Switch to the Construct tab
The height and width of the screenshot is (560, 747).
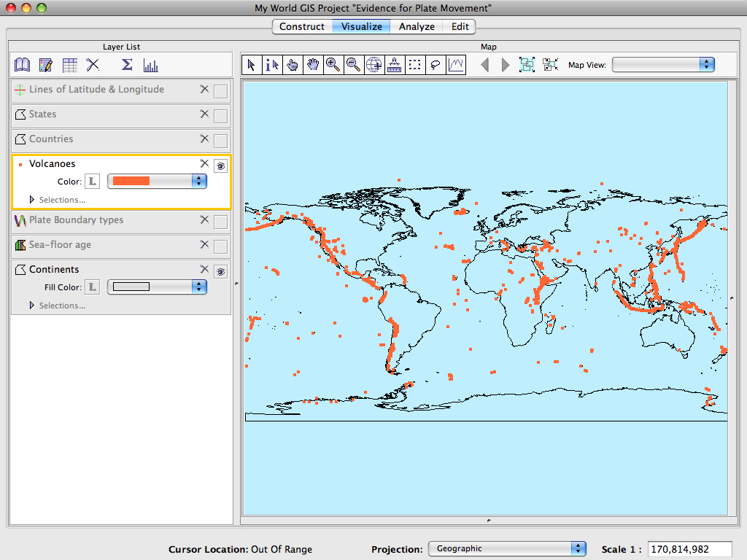tap(302, 26)
